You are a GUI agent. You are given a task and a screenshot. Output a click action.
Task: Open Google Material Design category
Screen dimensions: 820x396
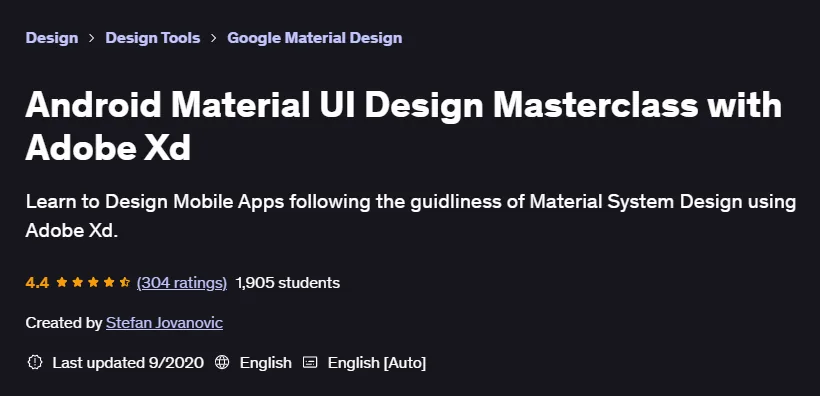point(315,38)
